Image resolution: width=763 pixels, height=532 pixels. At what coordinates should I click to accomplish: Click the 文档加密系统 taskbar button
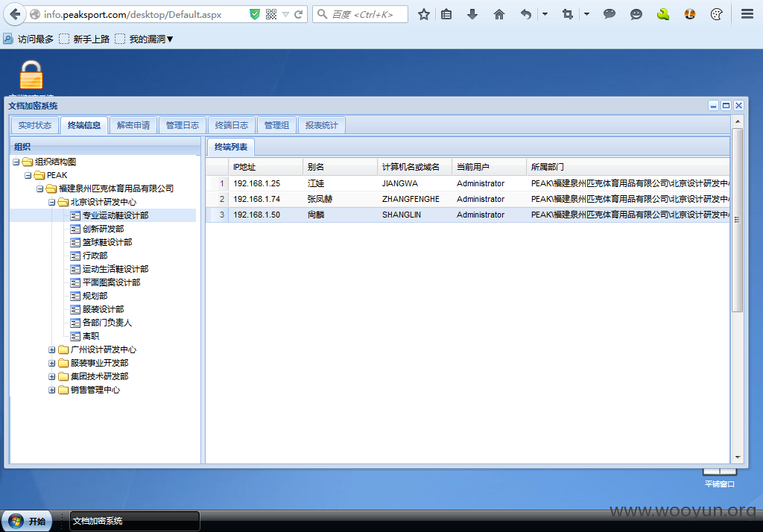pyautogui.click(x=135, y=522)
